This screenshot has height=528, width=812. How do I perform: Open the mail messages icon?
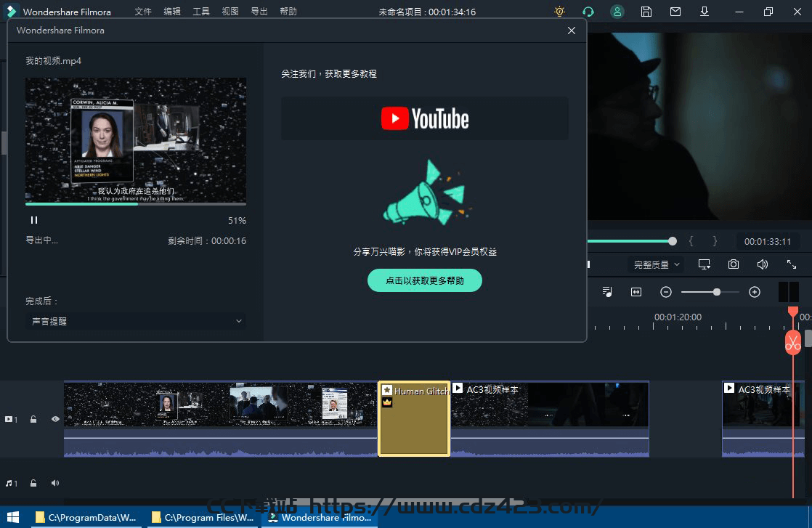(x=675, y=12)
